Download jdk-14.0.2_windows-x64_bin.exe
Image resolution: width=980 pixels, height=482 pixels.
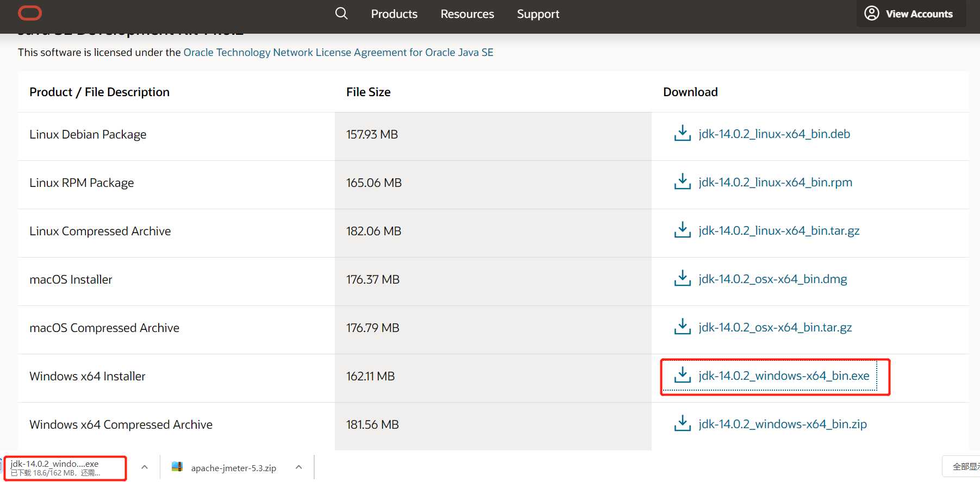(784, 375)
